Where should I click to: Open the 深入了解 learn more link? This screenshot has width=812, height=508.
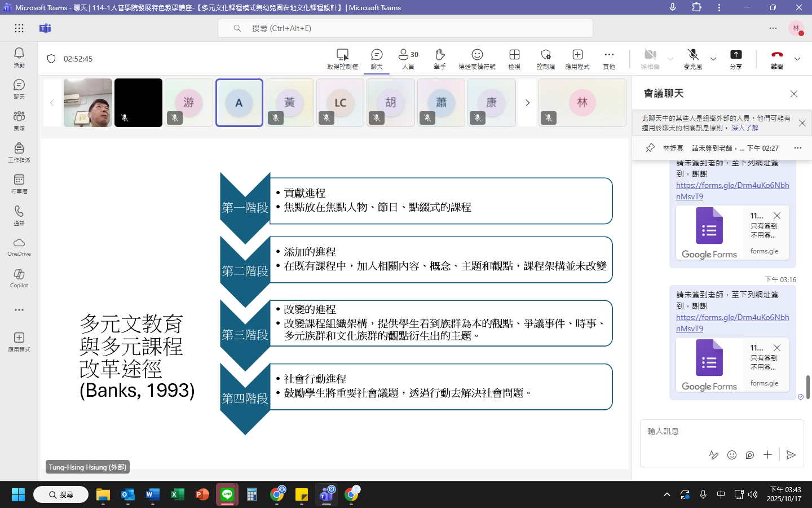[x=745, y=128]
